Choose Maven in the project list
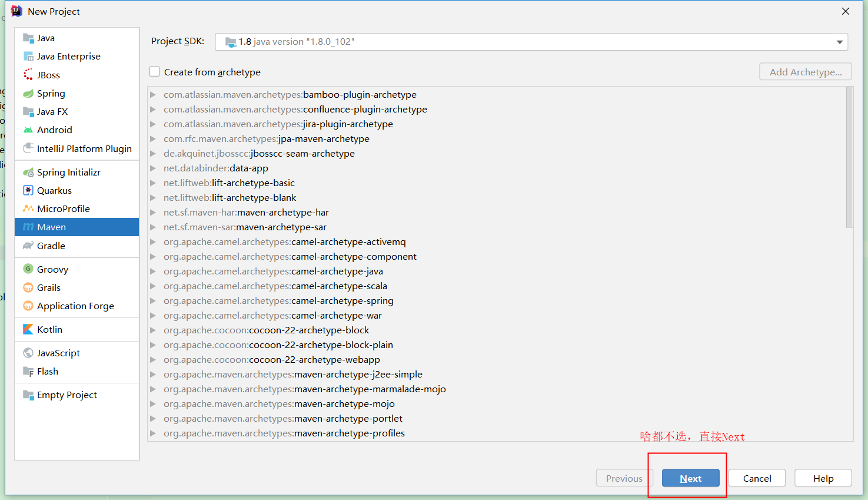This screenshot has width=868, height=500. click(x=77, y=227)
